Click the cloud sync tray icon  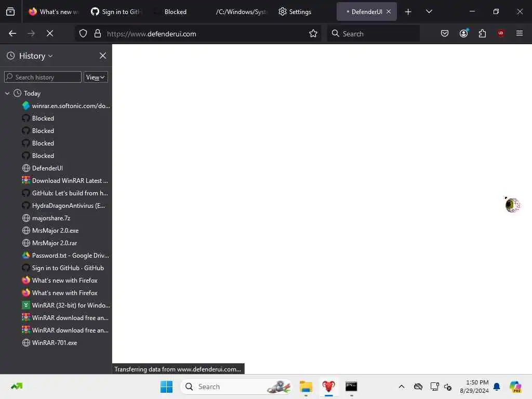tap(418, 387)
